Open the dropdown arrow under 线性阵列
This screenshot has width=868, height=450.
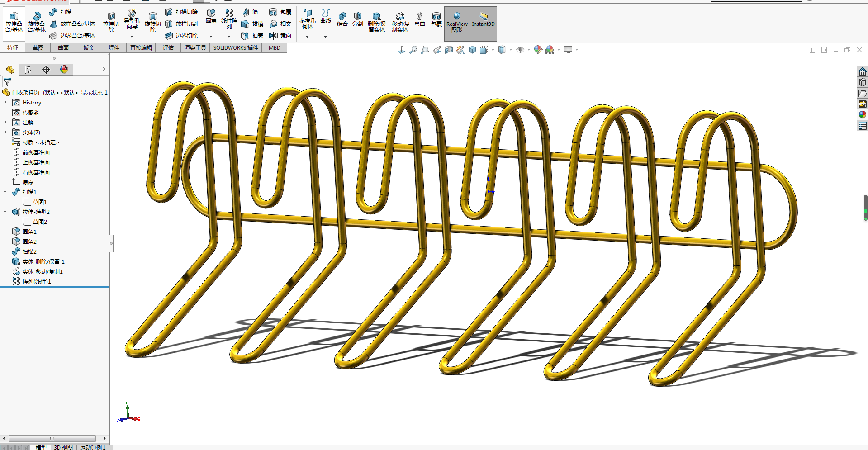coord(229,37)
